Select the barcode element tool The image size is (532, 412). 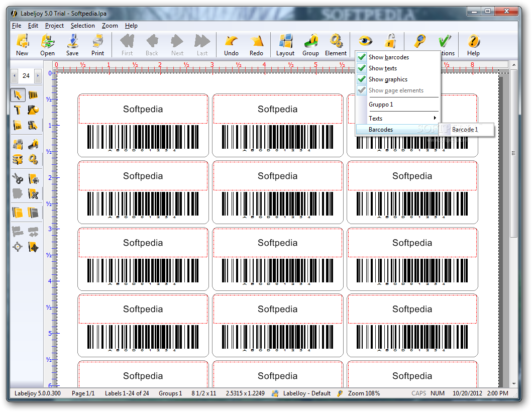pyautogui.click(x=33, y=95)
